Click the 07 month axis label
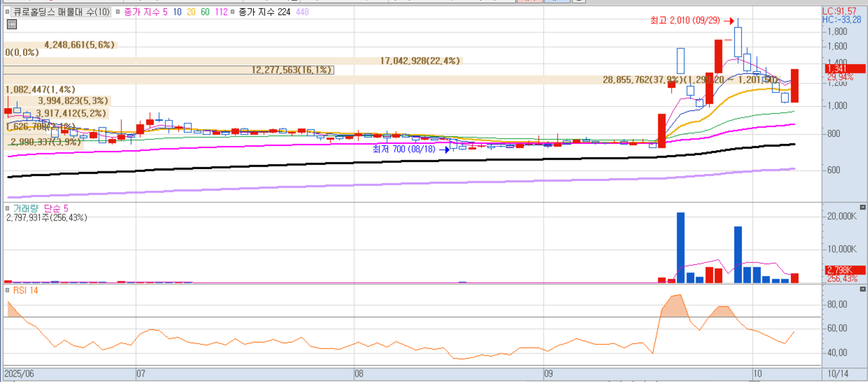This screenshot has height=382, width=868. click(x=141, y=374)
